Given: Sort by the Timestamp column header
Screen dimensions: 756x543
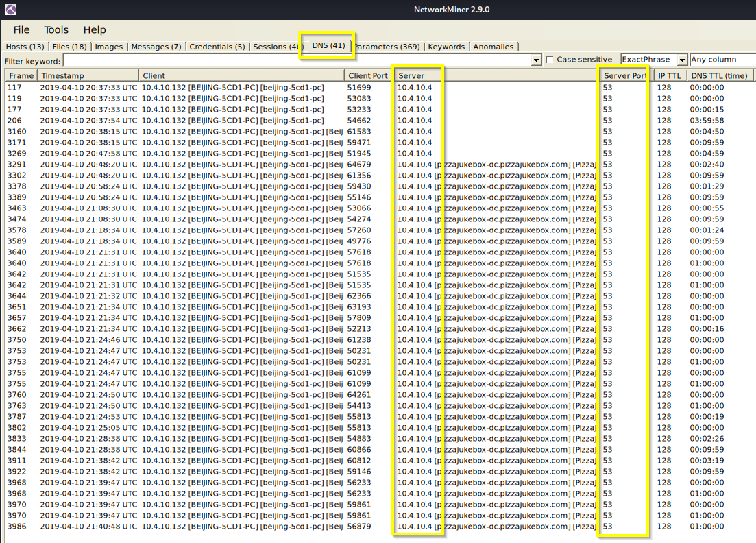Looking at the screenshot, I should 88,75.
